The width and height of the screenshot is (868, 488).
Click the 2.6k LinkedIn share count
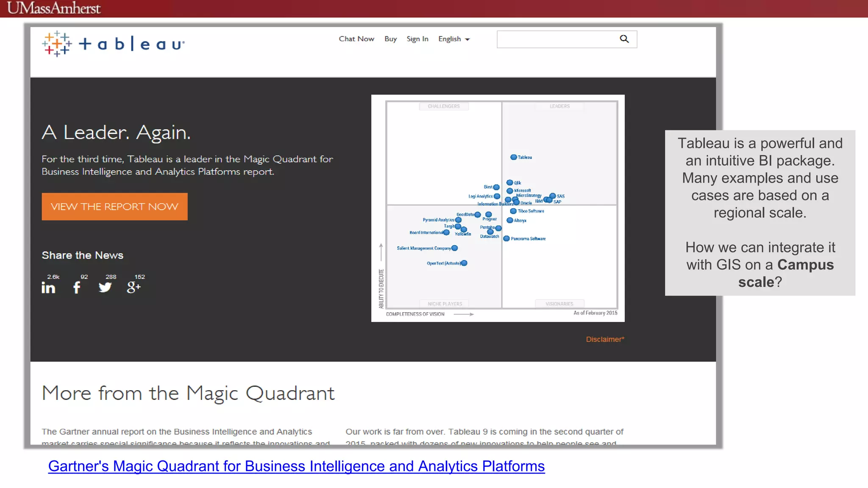tap(53, 277)
